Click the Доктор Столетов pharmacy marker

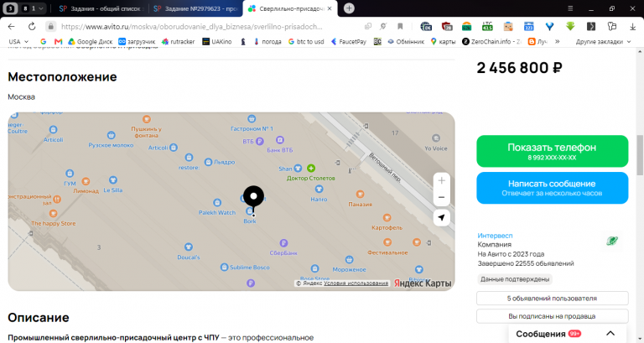[x=311, y=168]
